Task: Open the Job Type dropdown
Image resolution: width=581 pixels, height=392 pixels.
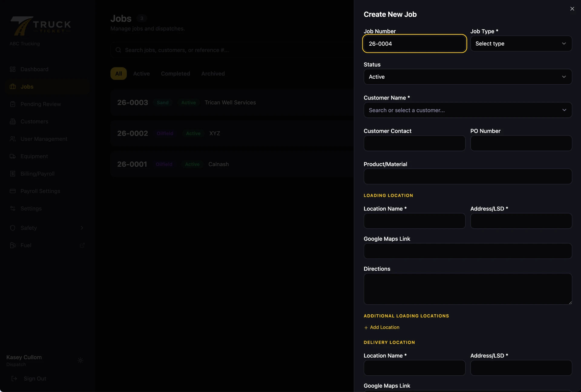Action: click(521, 44)
